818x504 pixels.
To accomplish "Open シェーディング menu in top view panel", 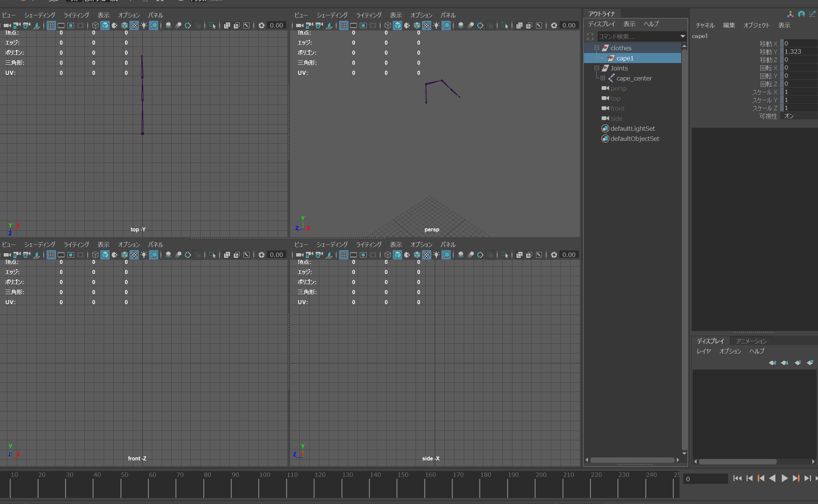I will [x=40, y=15].
